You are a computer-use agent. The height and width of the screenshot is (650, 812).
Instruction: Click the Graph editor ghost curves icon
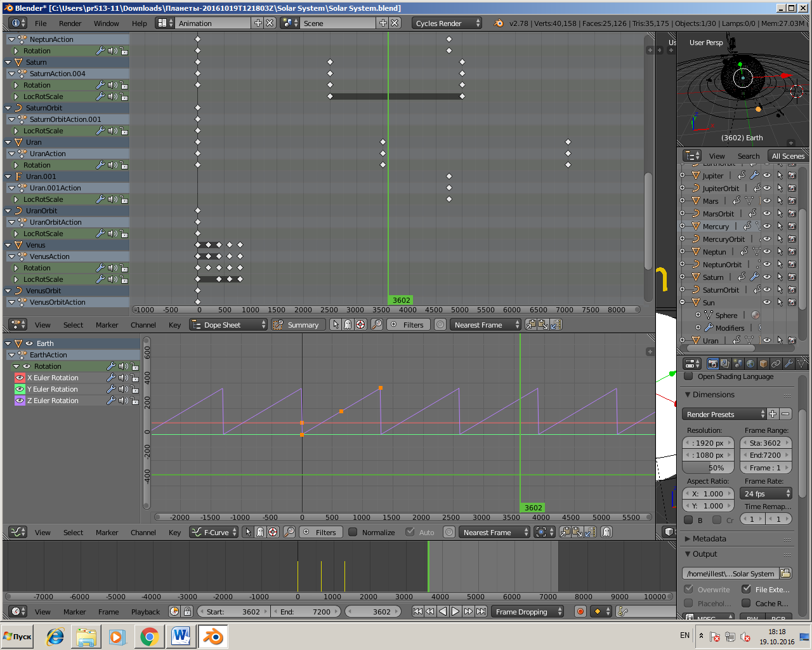(606, 532)
